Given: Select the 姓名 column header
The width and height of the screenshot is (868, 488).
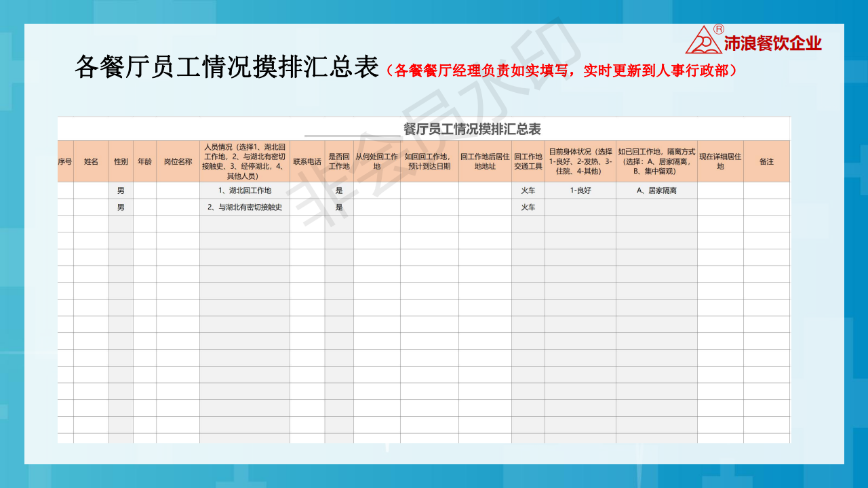Looking at the screenshot, I should [91, 161].
